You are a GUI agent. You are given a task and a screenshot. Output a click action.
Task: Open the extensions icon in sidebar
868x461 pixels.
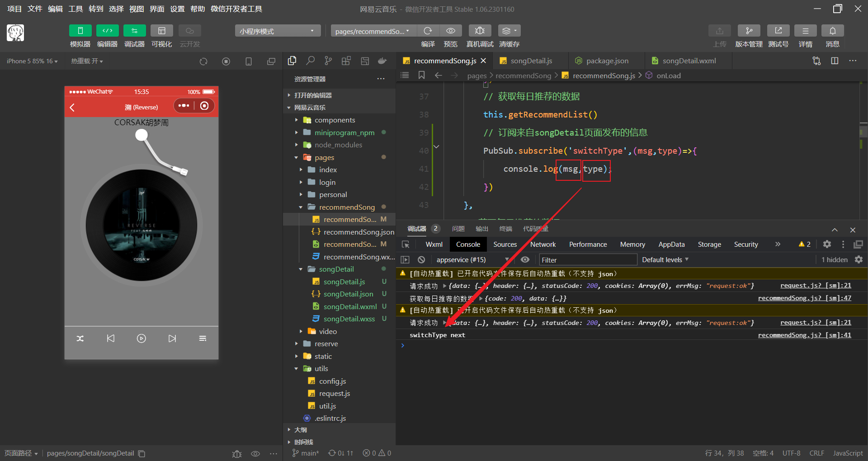coord(346,61)
